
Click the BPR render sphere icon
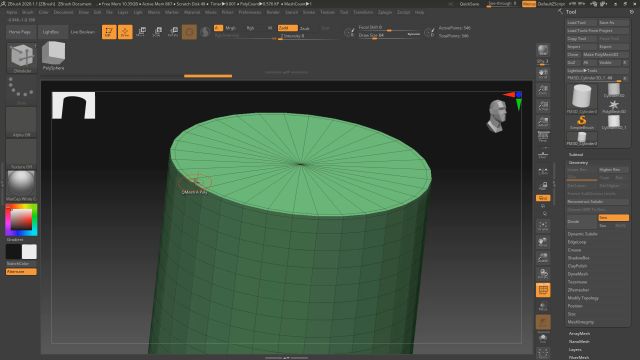(x=543, y=50)
